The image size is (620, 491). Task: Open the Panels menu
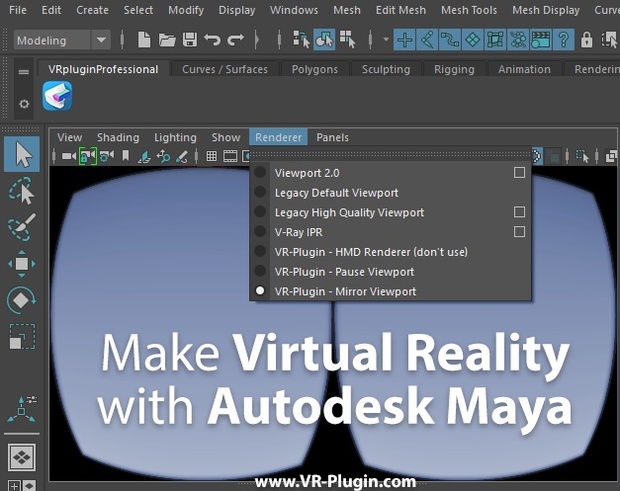tap(333, 137)
